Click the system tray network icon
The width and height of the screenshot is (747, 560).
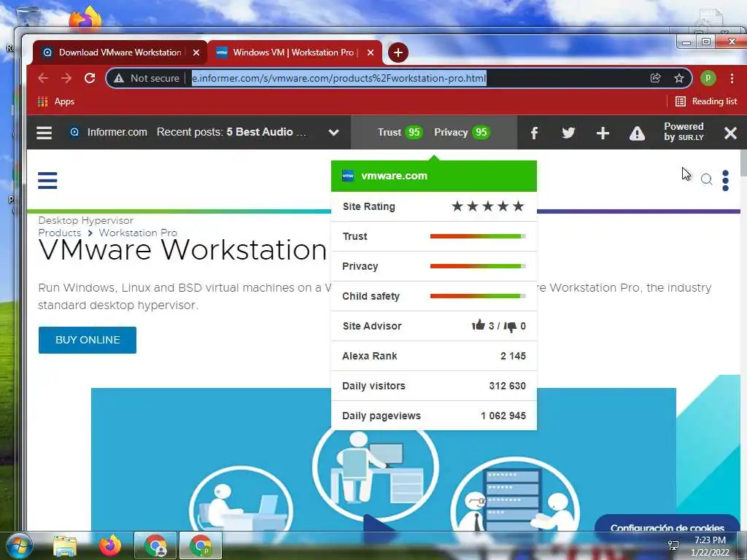[x=673, y=545]
